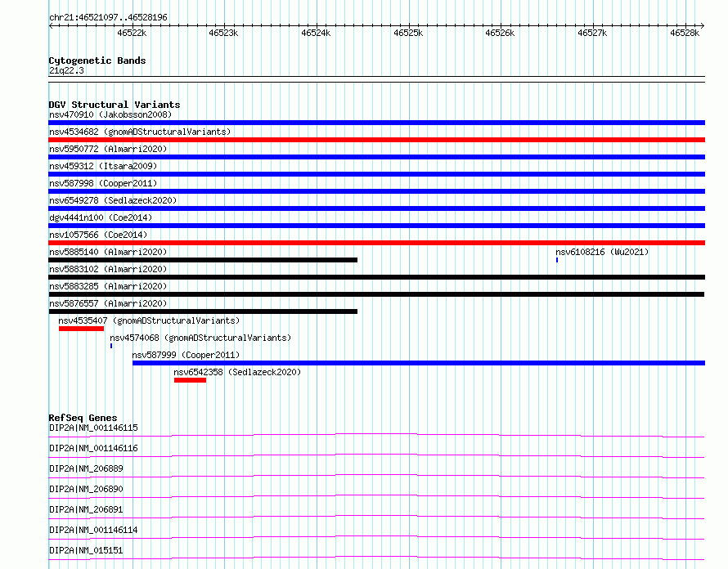Viewport: 728px width, 569px height.
Task: Open nsv5950772 (Almarri2020) variant label
Action: point(108,149)
